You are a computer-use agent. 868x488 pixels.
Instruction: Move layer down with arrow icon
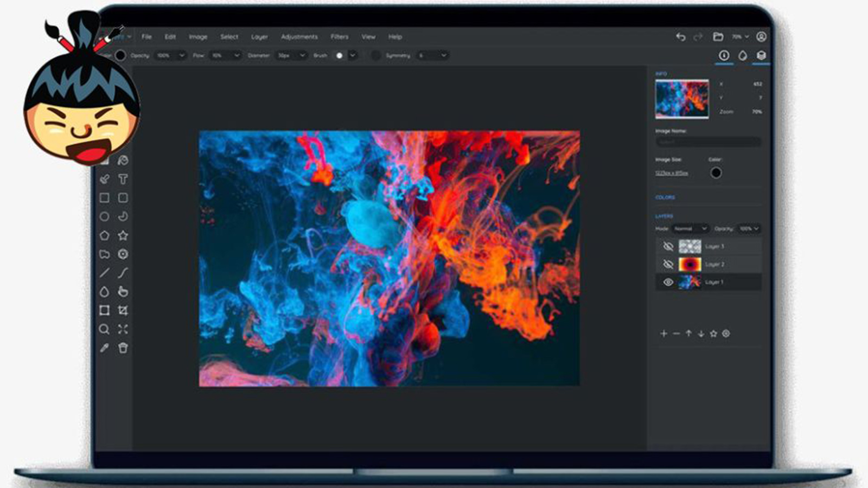pos(701,333)
